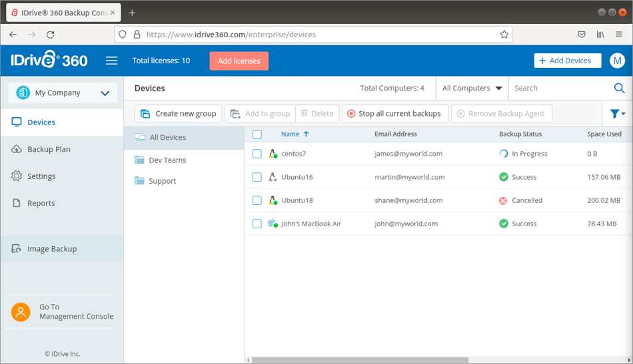Click the All Devices computer icon
The width and height of the screenshot is (633, 364).
(140, 138)
